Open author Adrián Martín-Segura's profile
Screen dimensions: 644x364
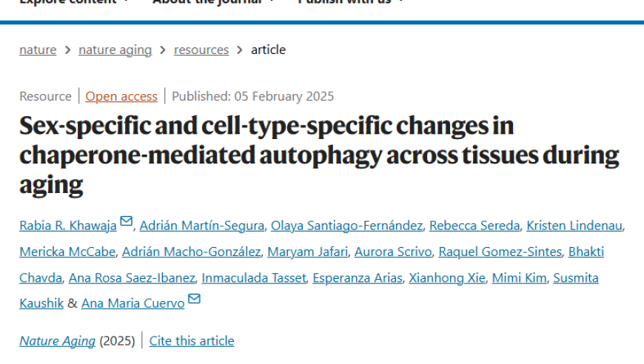(201, 226)
